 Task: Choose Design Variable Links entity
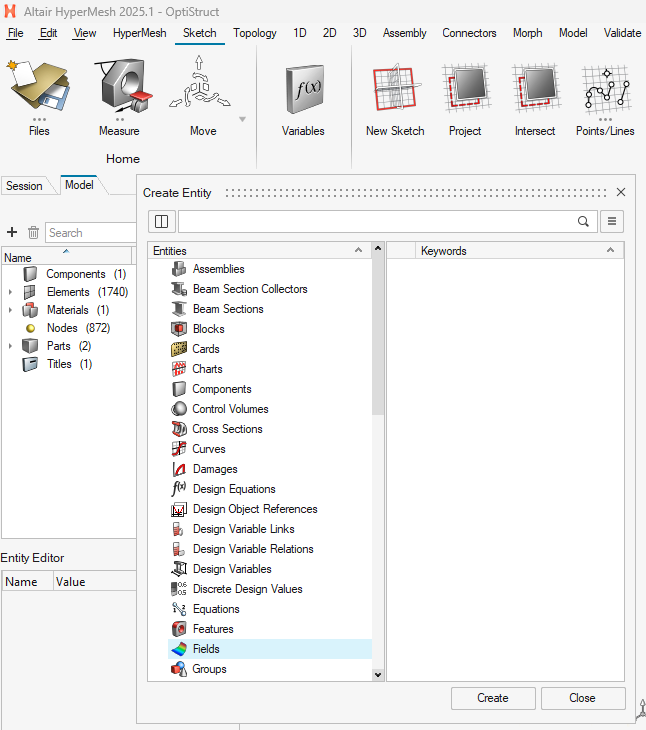pos(243,529)
